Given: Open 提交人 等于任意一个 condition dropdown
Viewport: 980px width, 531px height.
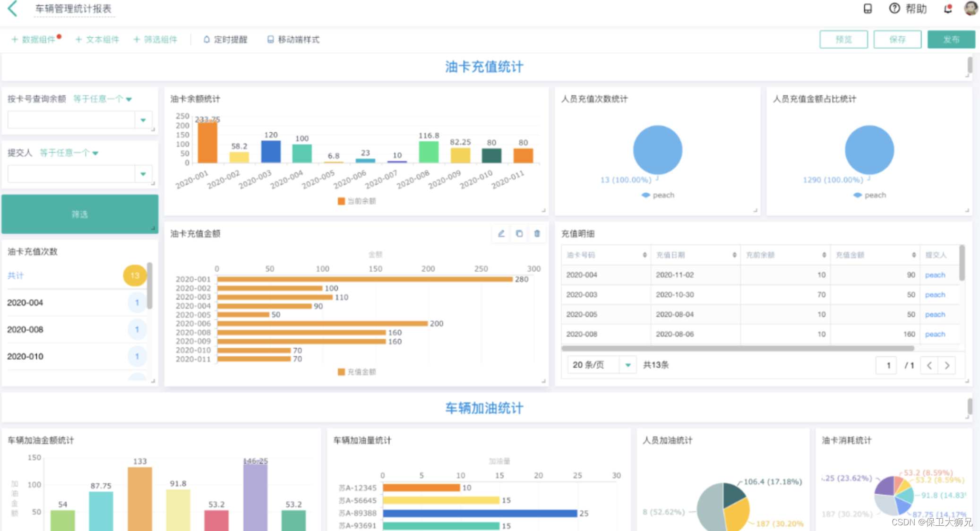Looking at the screenshot, I should [69, 153].
